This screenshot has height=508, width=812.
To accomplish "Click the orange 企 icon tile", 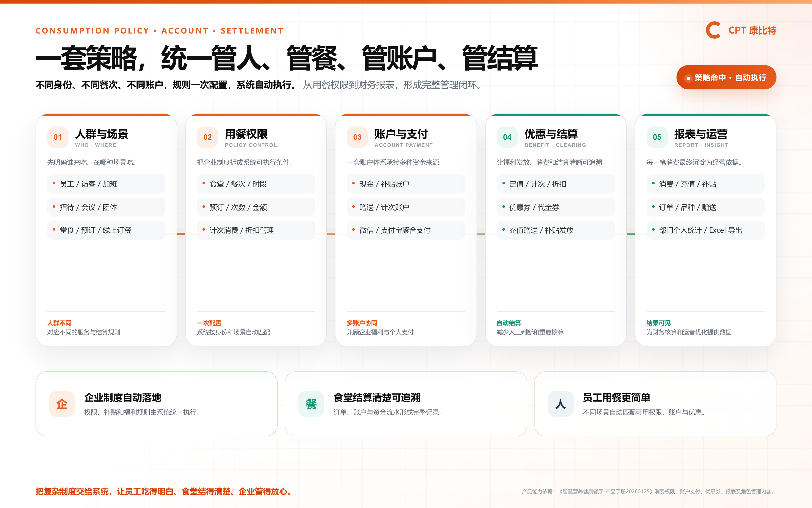I will tap(62, 404).
